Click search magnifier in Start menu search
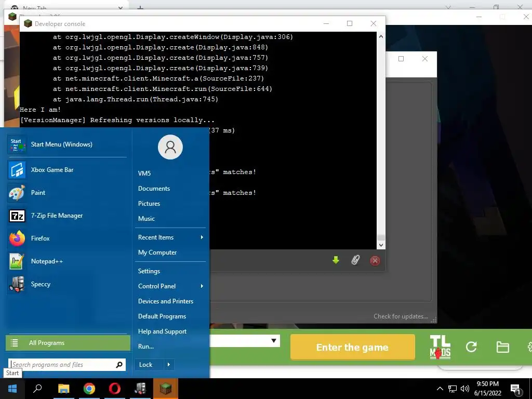 [119, 365]
